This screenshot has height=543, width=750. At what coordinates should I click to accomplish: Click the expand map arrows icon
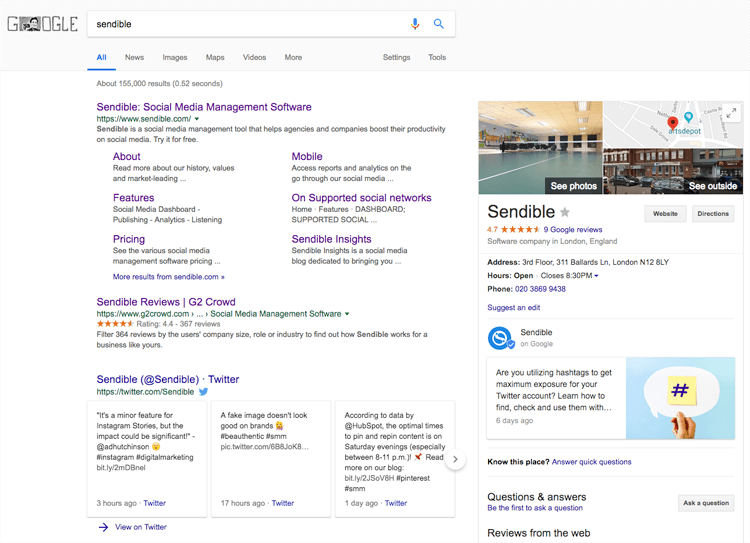[x=731, y=113]
